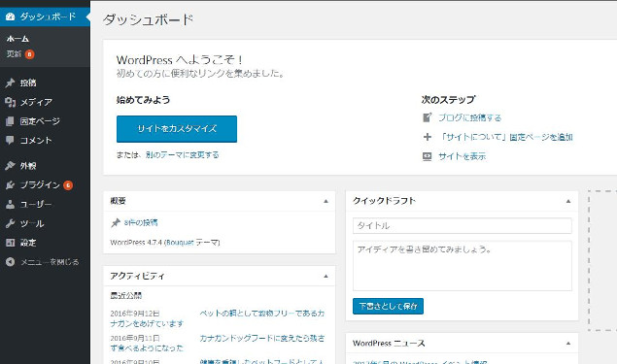Click the ツール wrench icon
The height and width of the screenshot is (364, 617).
[x=11, y=223]
